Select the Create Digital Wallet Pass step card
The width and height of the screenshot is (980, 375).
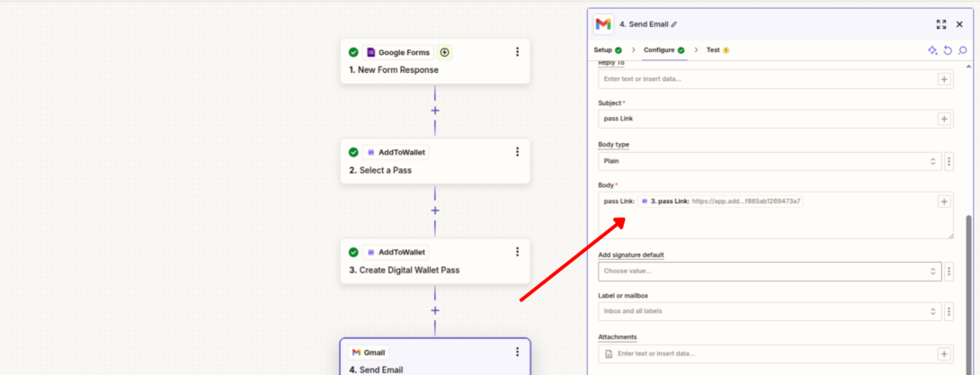(x=435, y=262)
